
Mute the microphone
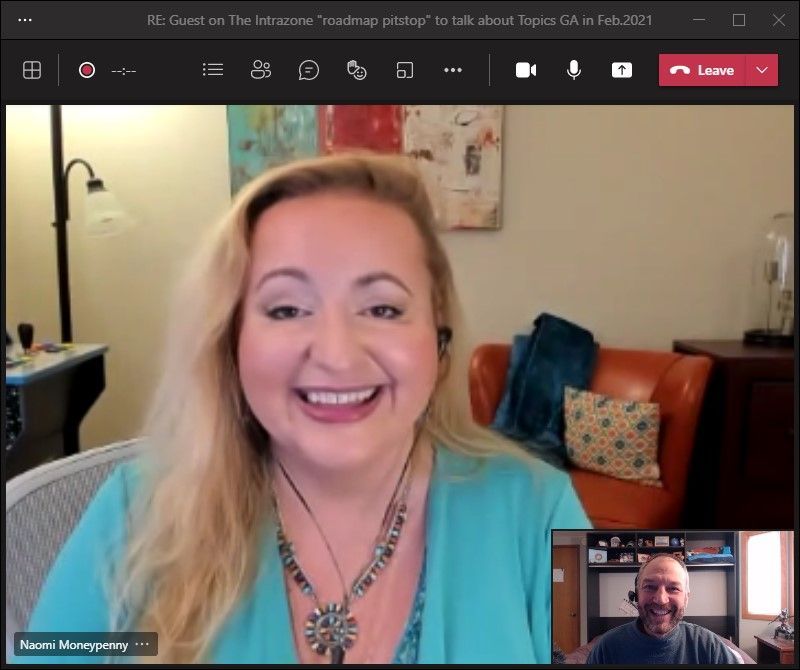[x=573, y=70]
